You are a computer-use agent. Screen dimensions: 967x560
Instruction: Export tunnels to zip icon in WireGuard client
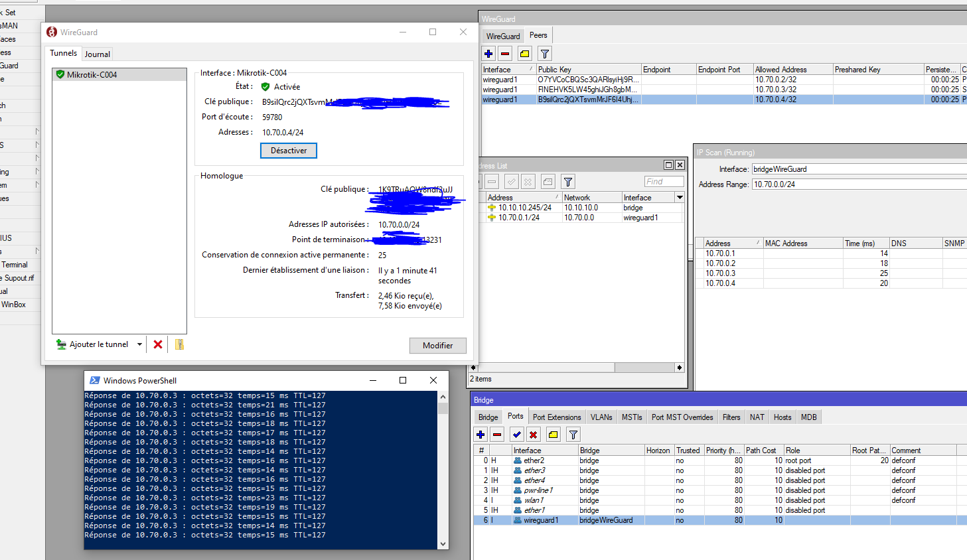[179, 344]
